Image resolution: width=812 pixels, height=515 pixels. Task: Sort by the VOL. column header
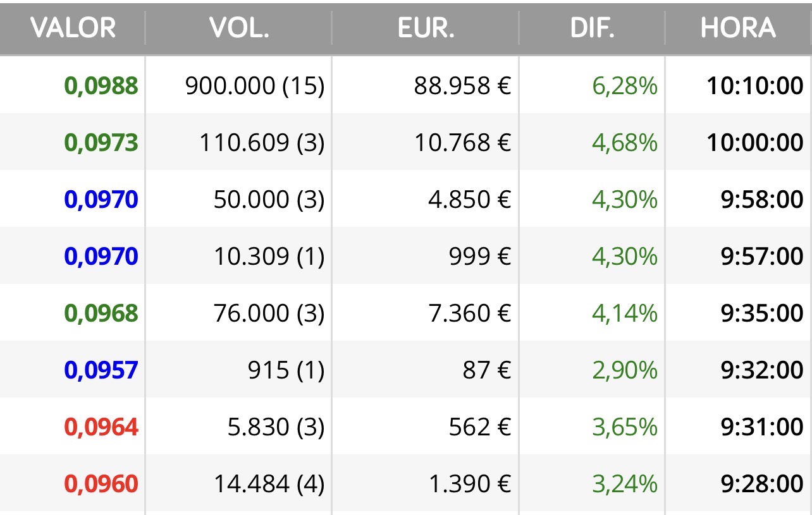(238, 28)
